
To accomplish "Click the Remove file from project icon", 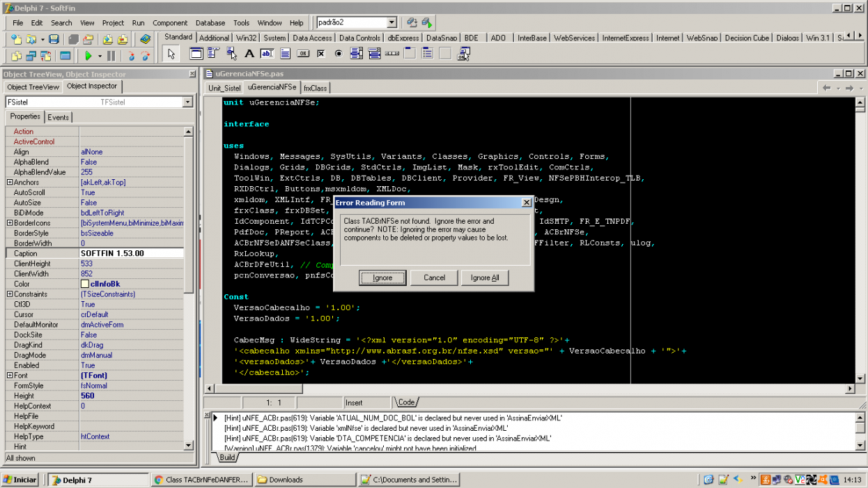I will (123, 39).
